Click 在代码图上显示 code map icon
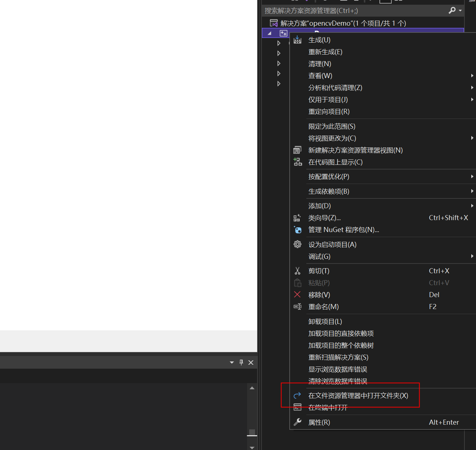The image size is (476, 450). pyautogui.click(x=297, y=162)
